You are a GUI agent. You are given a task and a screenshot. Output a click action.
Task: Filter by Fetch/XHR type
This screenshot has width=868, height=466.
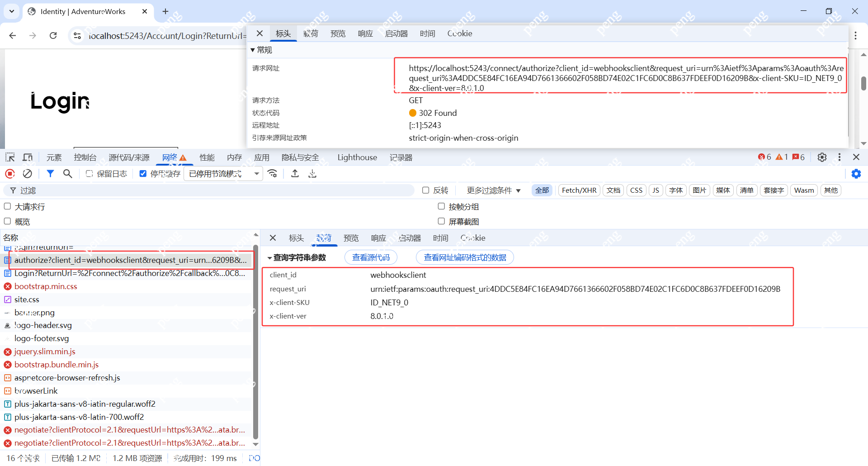tap(579, 190)
